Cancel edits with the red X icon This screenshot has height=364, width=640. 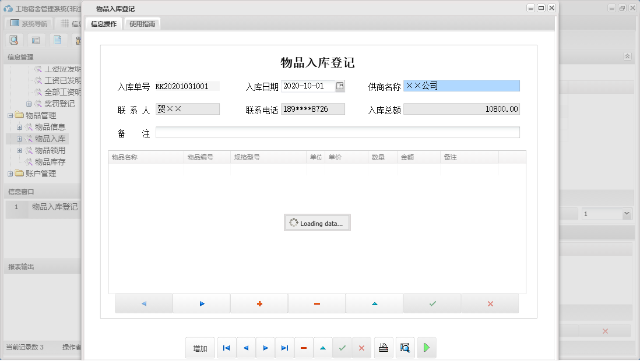click(490, 303)
